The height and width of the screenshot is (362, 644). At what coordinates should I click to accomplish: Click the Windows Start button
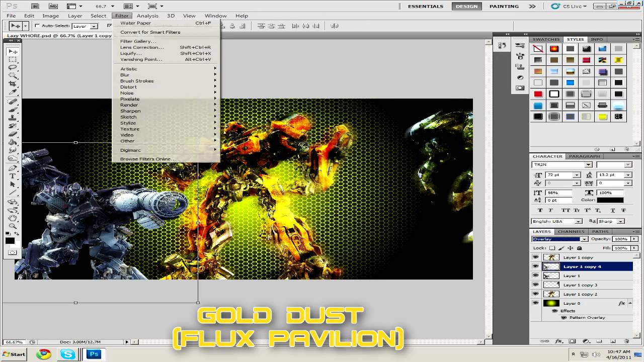[14, 354]
